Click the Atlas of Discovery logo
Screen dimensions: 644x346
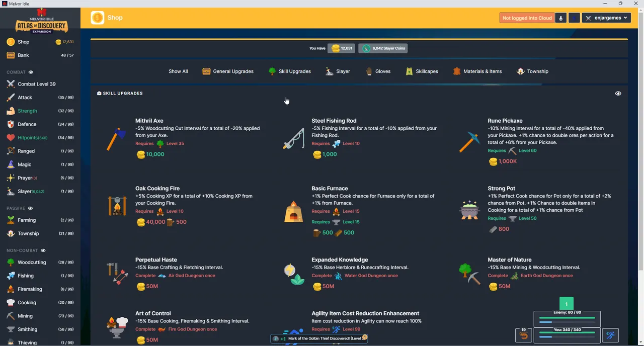pyautogui.click(x=41, y=21)
